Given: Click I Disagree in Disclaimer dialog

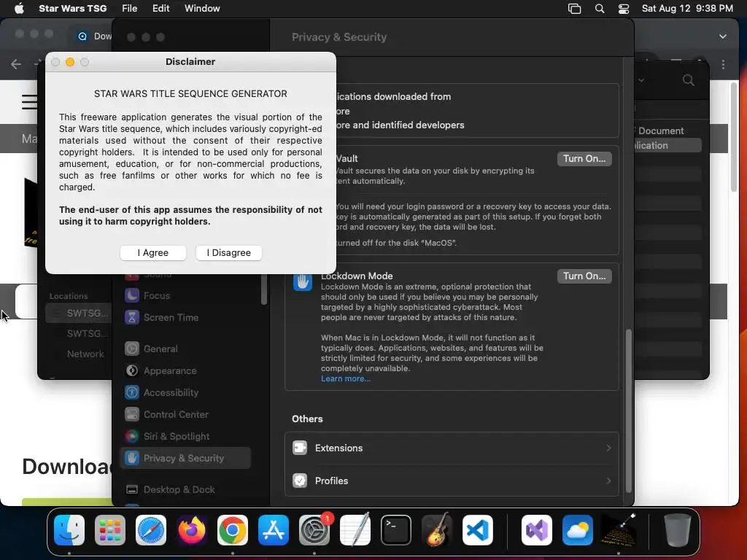Looking at the screenshot, I should [228, 253].
